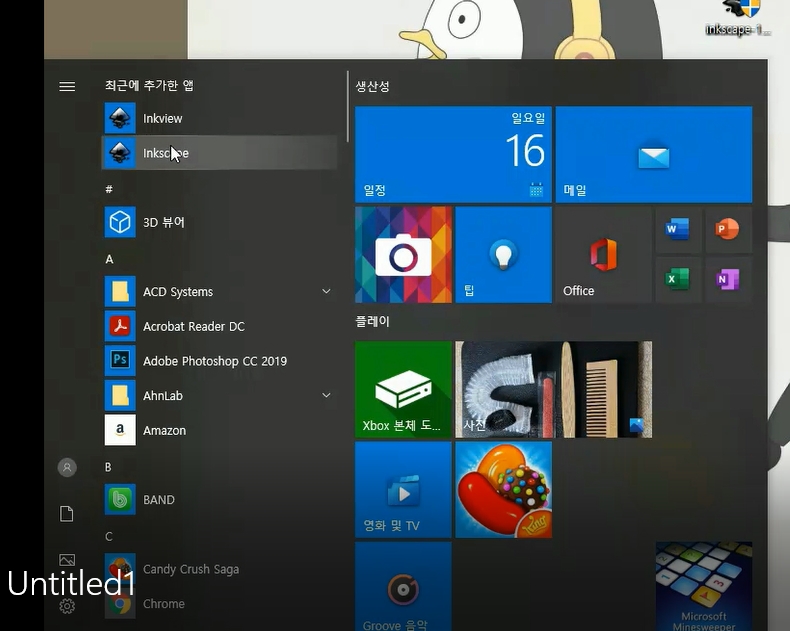Open the Pictures sidebar icon
790x631 pixels.
(67, 560)
